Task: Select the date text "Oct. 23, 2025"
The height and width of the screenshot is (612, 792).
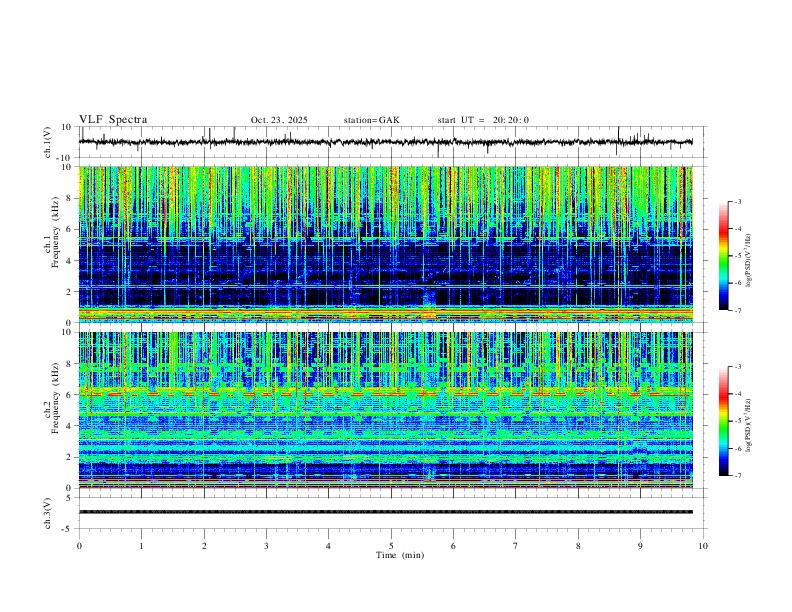Action: (279, 120)
